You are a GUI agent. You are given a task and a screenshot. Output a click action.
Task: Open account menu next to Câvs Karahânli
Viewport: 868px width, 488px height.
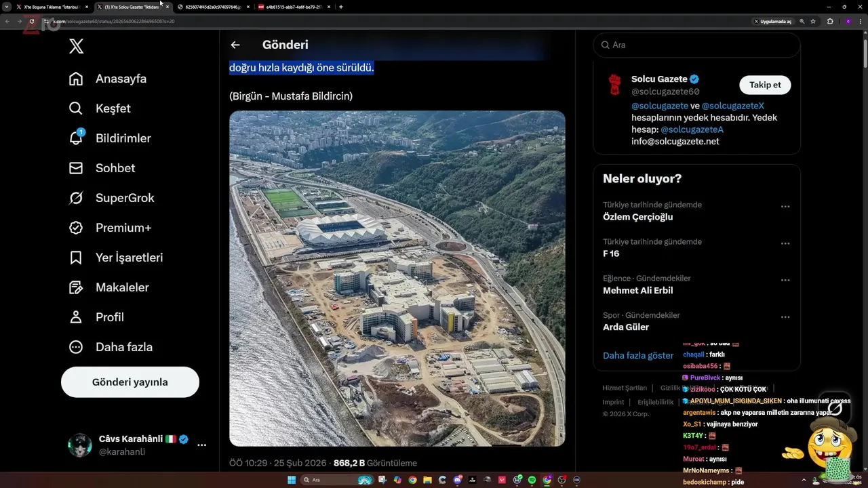[201, 445]
